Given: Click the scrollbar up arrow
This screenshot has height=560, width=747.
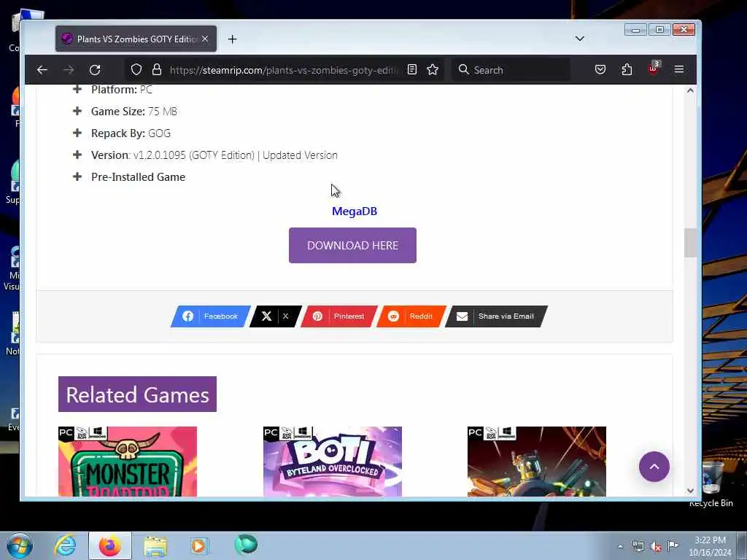Looking at the screenshot, I should (690, 90).
